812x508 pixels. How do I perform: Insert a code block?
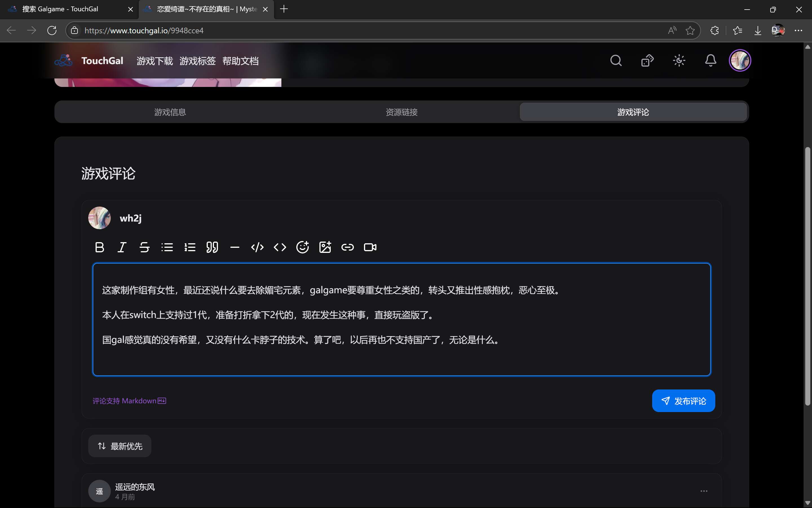point(257,247)
